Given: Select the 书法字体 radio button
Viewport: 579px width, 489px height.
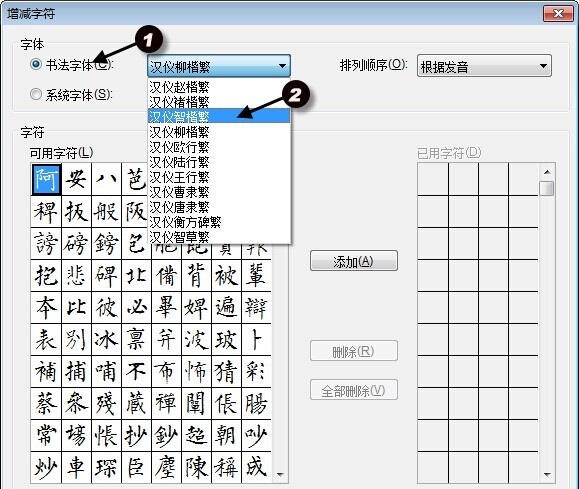Looking at the screenshot, I should point(36,64).
